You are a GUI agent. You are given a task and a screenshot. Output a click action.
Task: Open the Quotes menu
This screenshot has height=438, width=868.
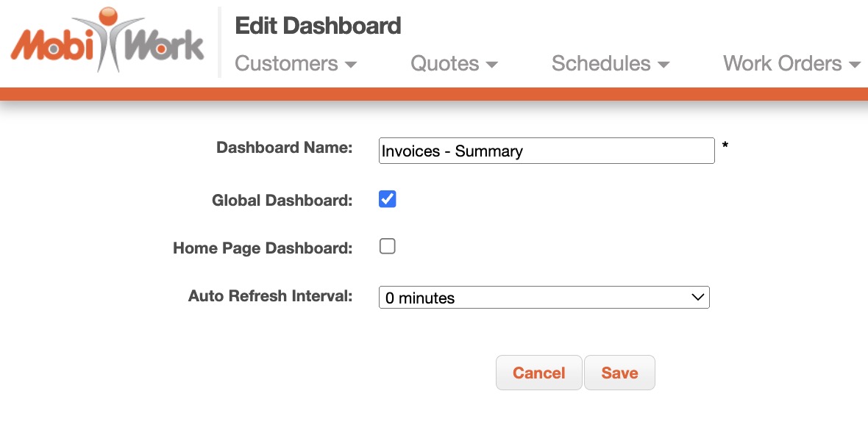pyautogui.click(x=445, y=64)
